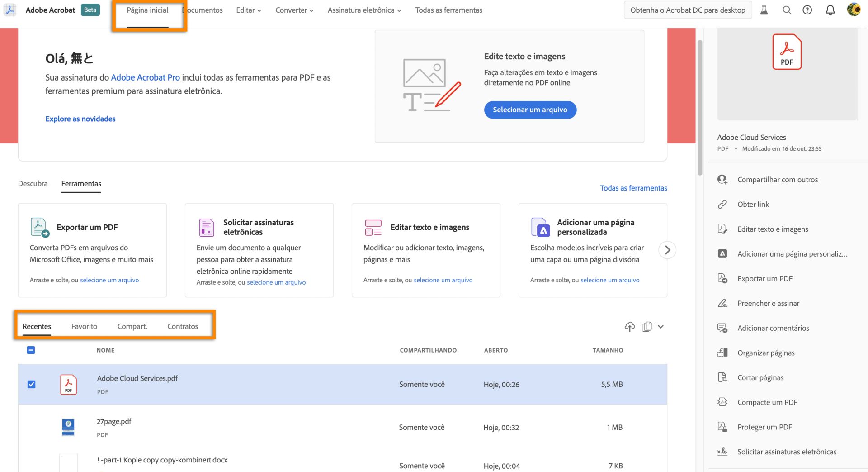Uncheck the Adobe Cloud Services.pdf checkbox
This screenshot has width=868, height=472.
pos(31,384)
